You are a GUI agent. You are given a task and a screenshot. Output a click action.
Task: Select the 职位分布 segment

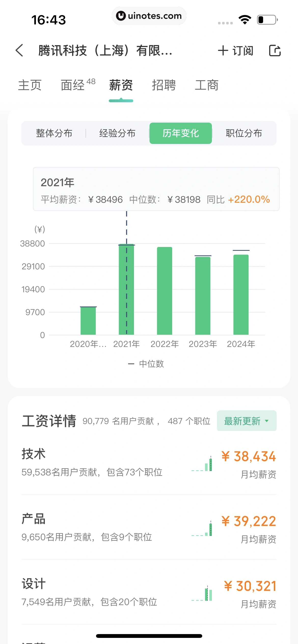[244, 133]
